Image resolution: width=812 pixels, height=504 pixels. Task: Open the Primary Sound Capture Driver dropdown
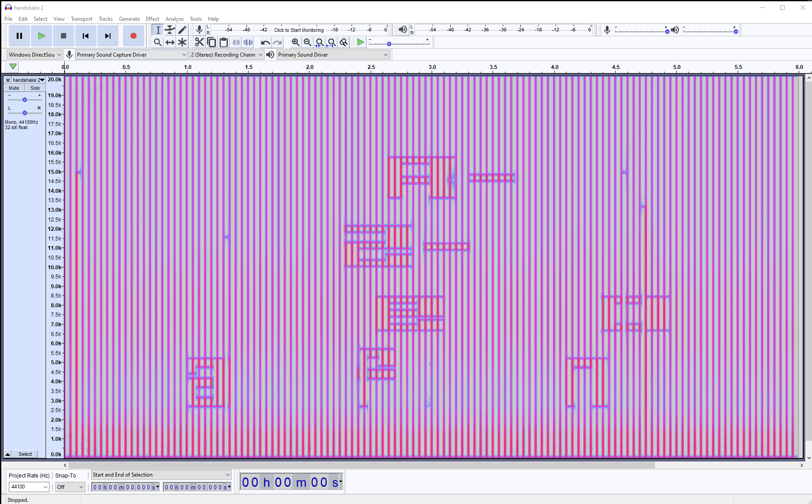(x=132, y=54)
